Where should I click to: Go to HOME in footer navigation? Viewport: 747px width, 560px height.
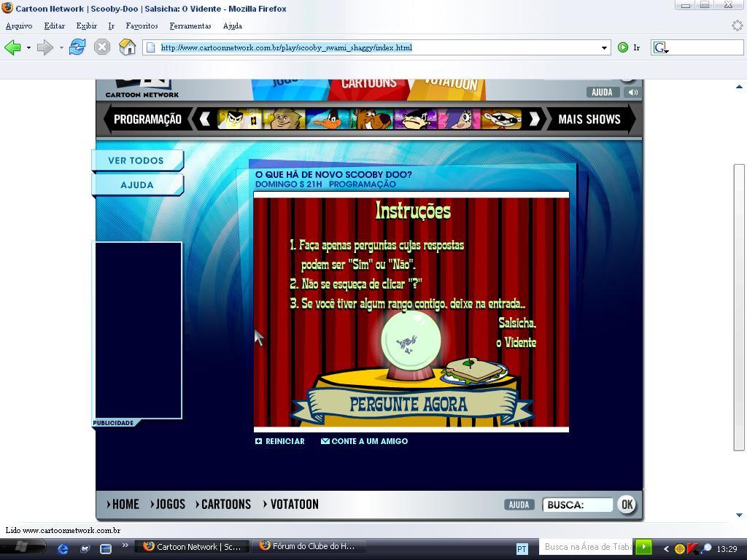point(123,505)
